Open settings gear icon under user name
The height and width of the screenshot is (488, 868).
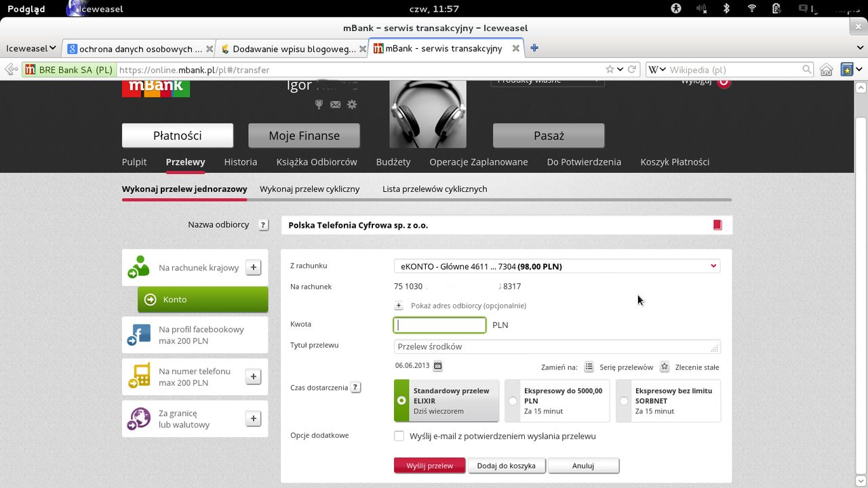point(351,104)
